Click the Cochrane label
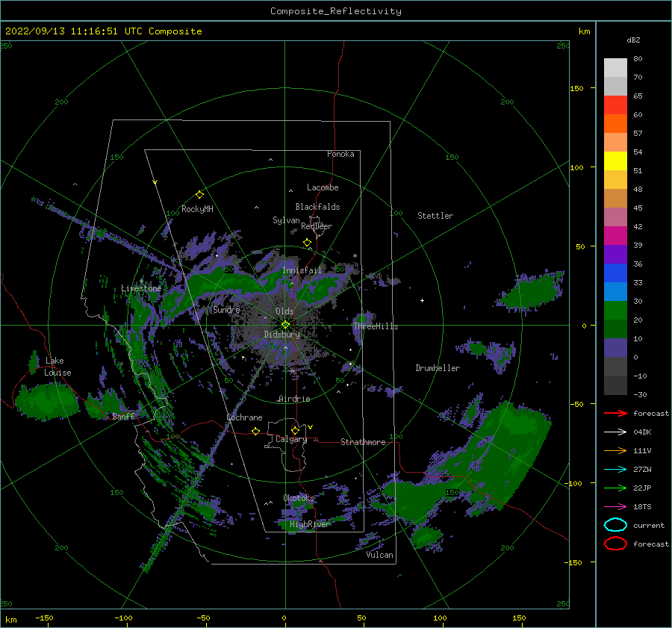Image resolution: width=672 pixels, height=628 pixels. pos(244,417)
